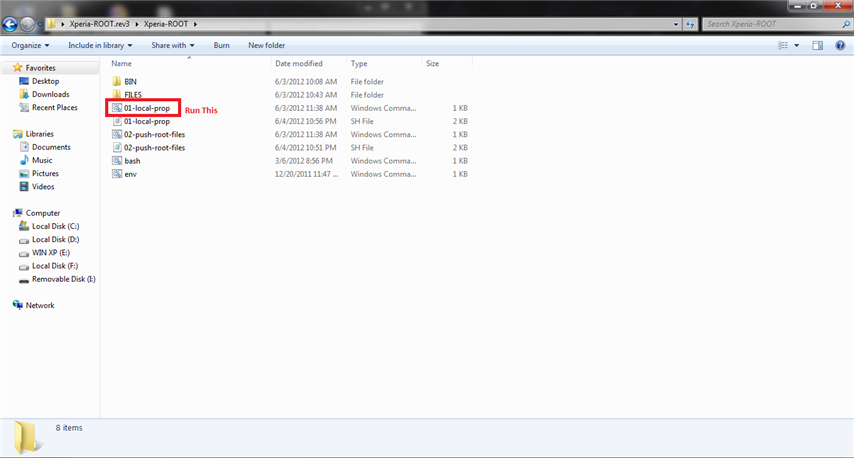The width and height of the screenshot is (854, 458).
Task: Select the bash command file icon
Action: pos(117,161)
